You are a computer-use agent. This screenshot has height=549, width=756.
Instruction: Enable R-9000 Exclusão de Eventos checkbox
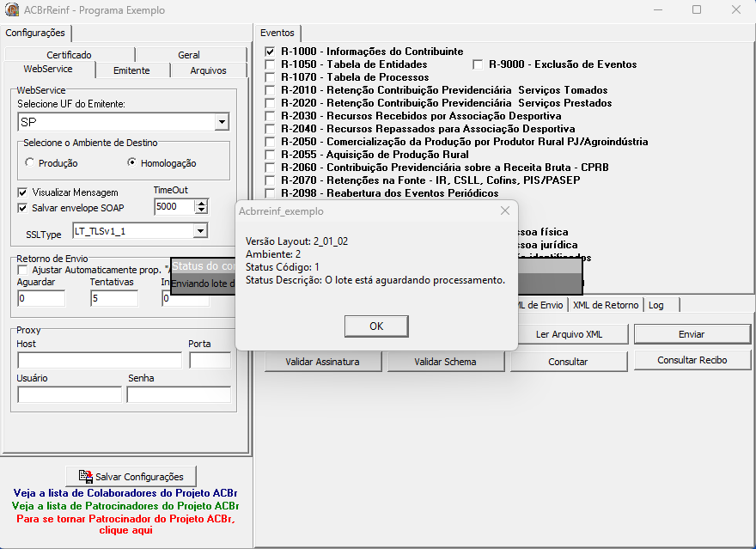(x=478, y=64)
